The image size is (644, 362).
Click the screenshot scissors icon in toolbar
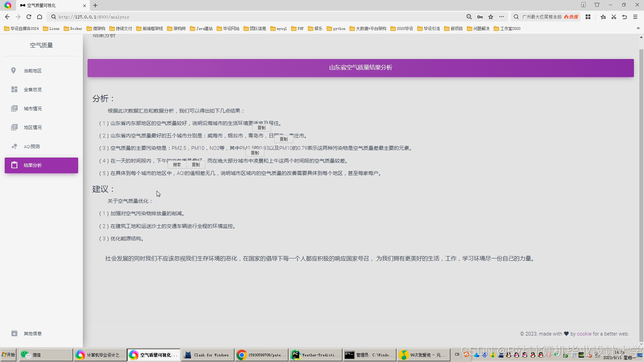click(x=614, y=17)
